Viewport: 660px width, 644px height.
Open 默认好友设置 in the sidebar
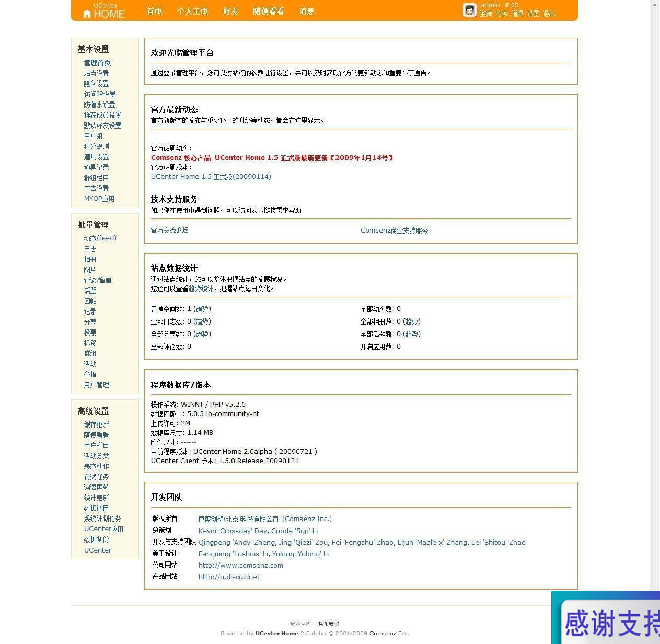coord(102,125)
